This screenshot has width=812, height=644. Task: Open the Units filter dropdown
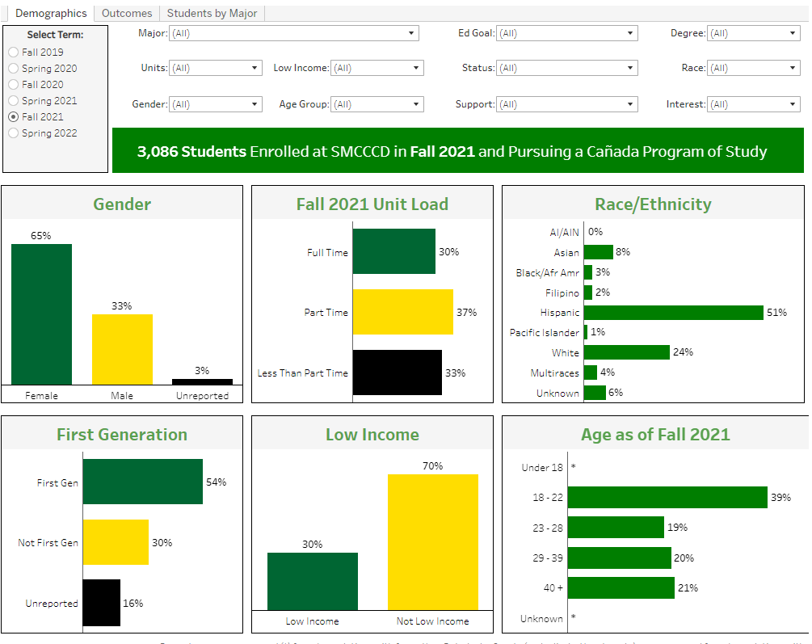(x=216, y=68)
